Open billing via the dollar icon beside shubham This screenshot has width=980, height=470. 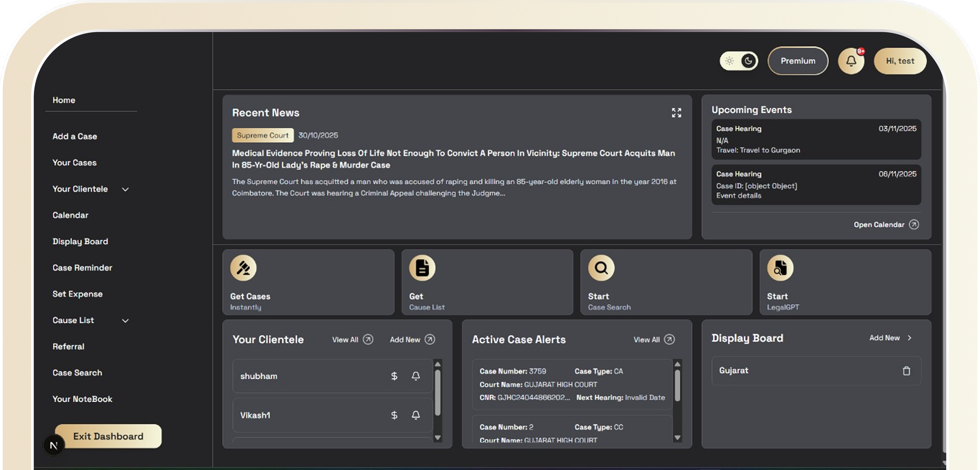pos(394,376)
